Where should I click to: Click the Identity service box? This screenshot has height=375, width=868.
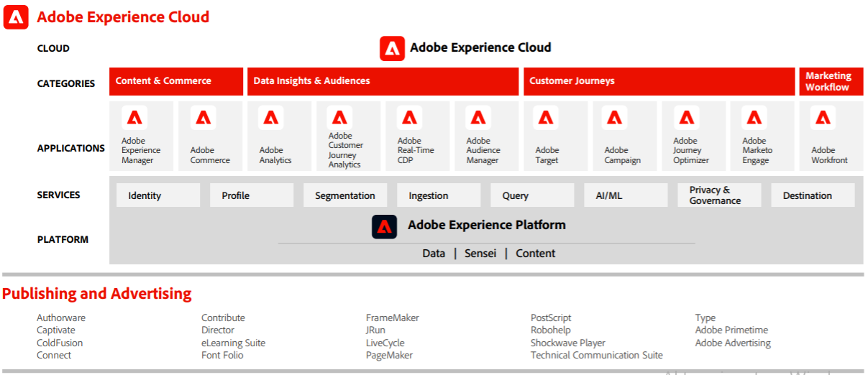click(158, 195)
